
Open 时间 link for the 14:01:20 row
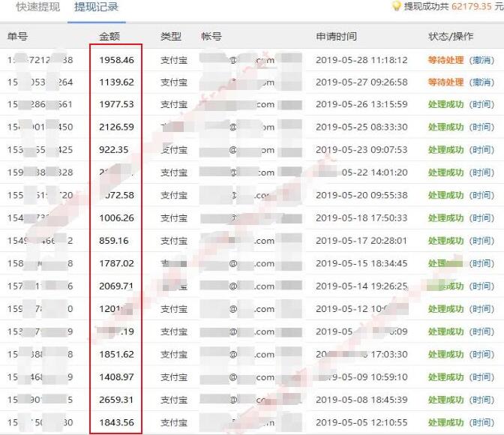(x=481, y=172)
